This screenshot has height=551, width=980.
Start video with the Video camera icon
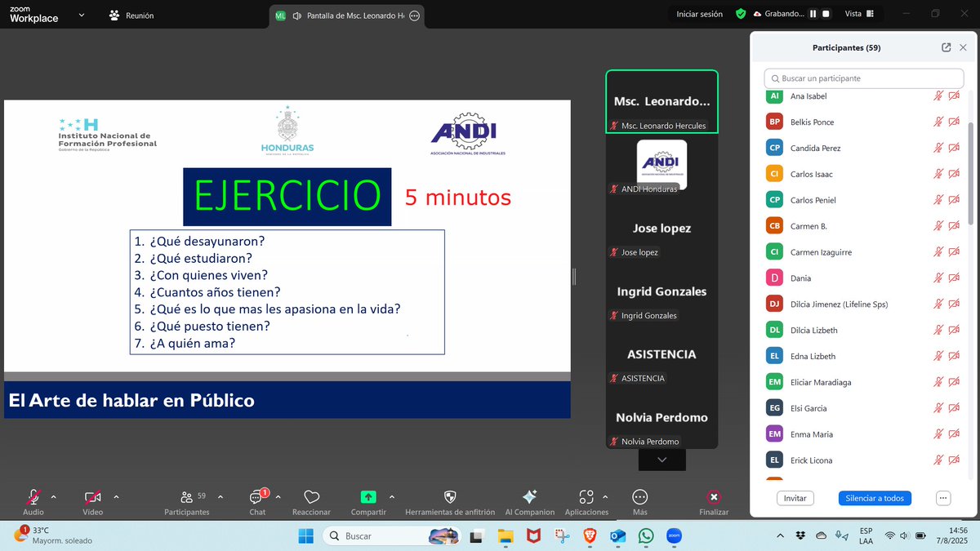[91, 496]
